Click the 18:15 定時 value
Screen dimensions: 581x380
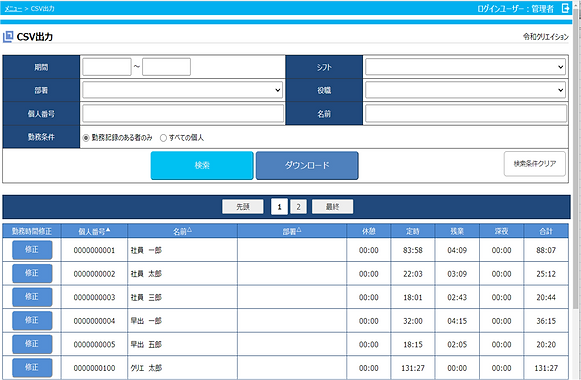tap(413, 344)
